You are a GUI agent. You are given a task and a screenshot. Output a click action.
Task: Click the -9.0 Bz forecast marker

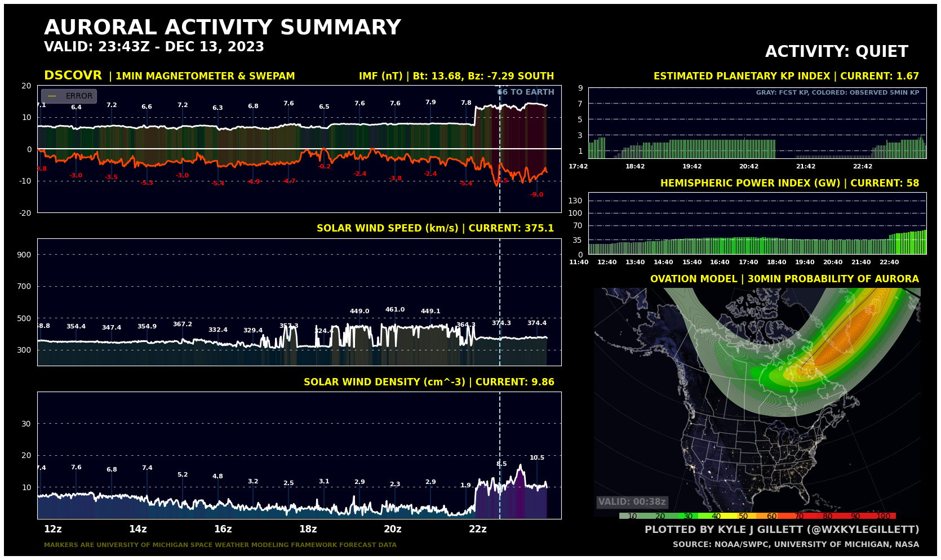(537, 195)
